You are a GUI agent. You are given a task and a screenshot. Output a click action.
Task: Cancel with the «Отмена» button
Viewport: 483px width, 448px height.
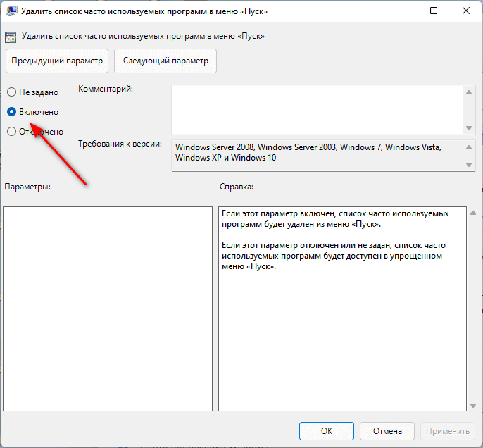point(387,431)
